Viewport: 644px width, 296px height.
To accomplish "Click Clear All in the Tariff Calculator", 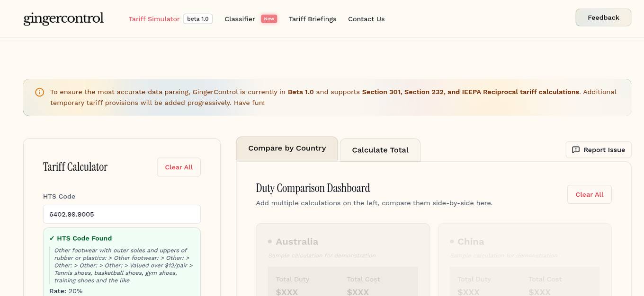I will [x=179, y=167].
